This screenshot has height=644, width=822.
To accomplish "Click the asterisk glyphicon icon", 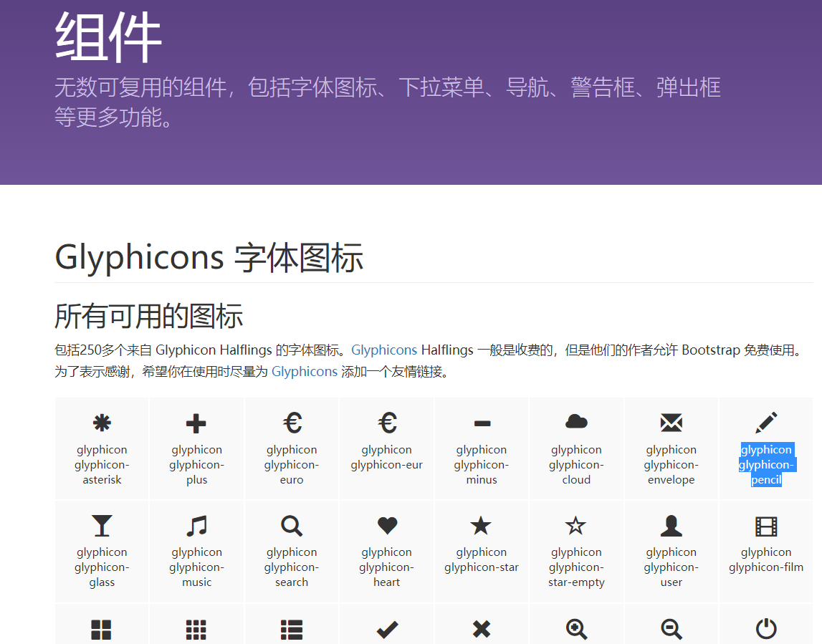I will (x=102, y=423).
